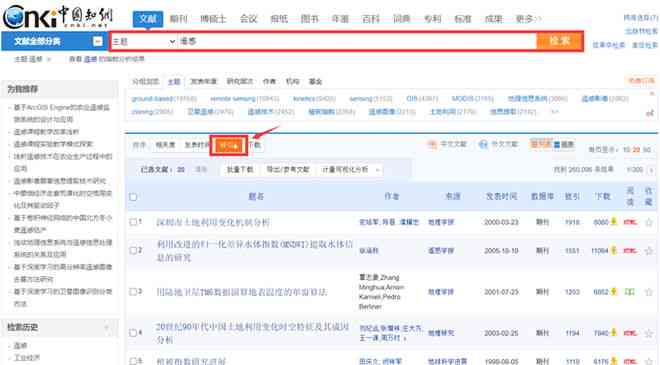Switch result display to 摘要 view
This screenshot has width=660, height=365.
coord(564,144)
